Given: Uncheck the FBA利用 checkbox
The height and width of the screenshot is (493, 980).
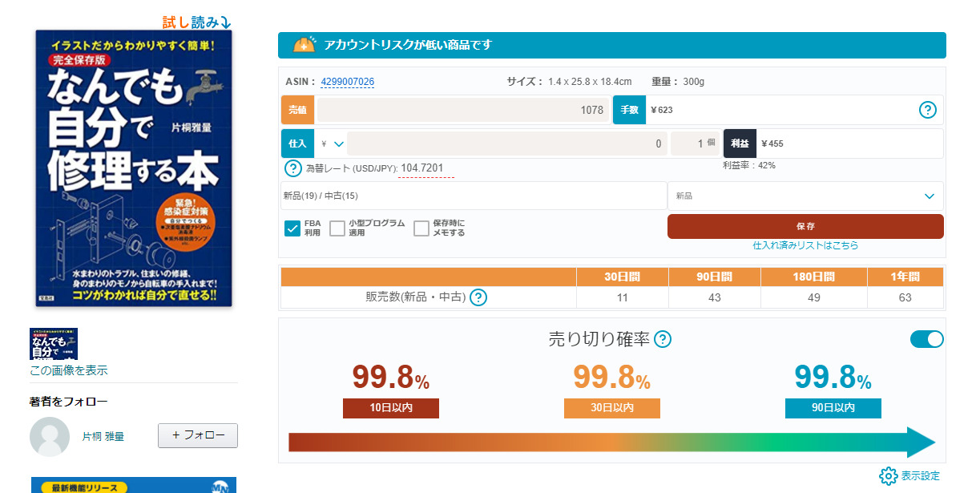Looking at the screenshot, I should pos(292,228).
